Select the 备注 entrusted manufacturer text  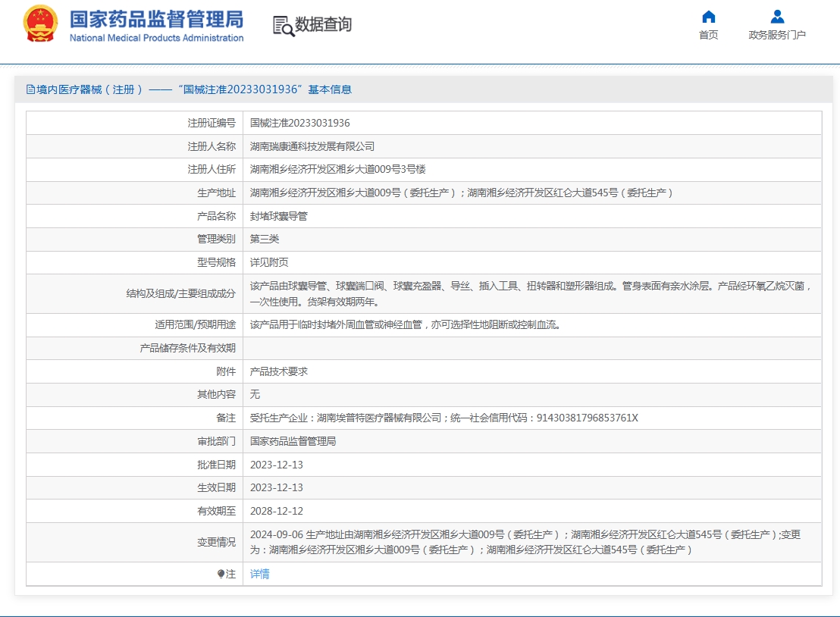444,418
